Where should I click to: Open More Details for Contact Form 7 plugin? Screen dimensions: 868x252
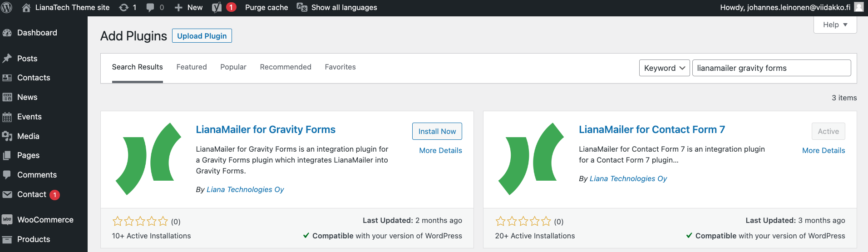tap(824, 150)
